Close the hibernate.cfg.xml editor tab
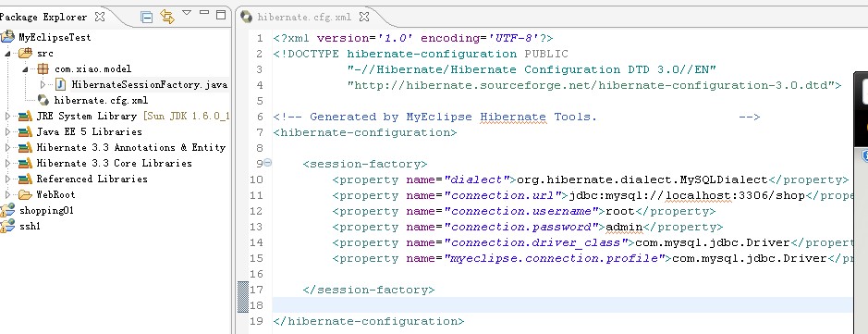This screenshot has height=334, width=868. [x=363, y=17]
